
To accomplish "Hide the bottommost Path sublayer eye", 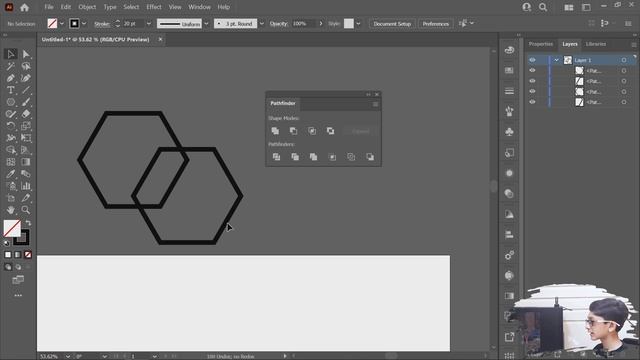I will [x=532, y=102].
